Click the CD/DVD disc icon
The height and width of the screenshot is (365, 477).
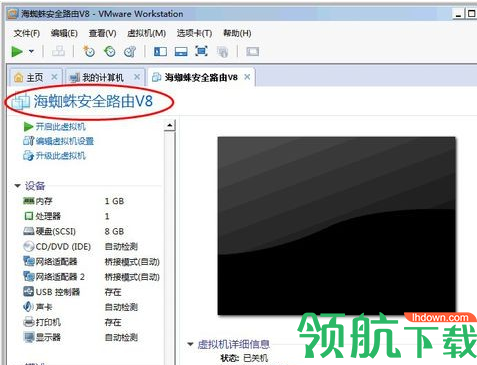[29, 246]
